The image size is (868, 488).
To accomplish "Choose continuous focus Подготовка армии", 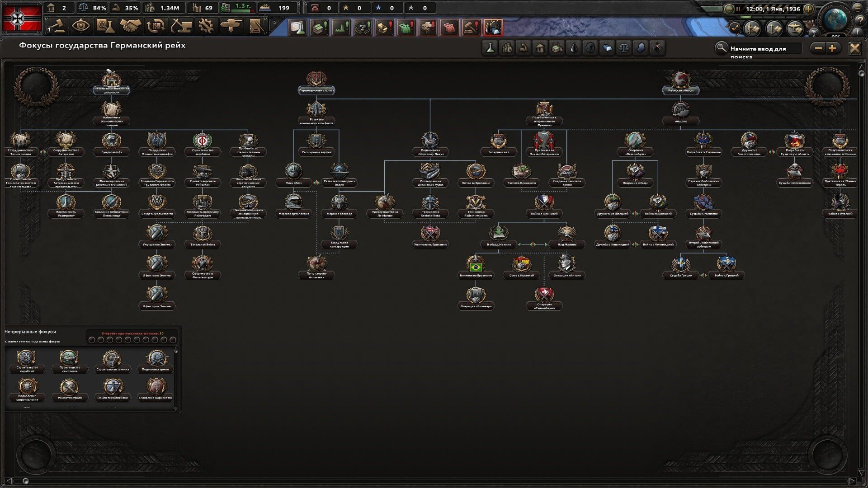I will click(x=155, y=361).
